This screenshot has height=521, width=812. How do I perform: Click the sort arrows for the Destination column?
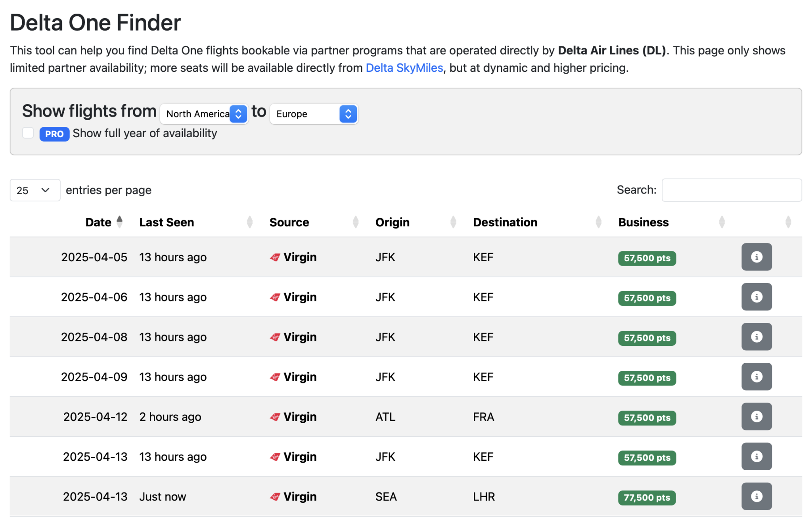tap(598, 222)
